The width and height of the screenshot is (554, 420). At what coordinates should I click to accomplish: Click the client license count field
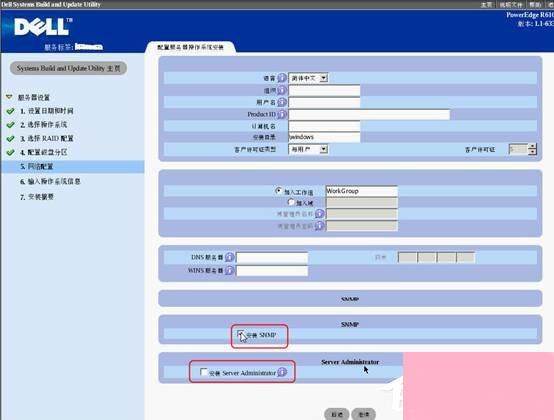pyautogui.click(x=518, y=149)
